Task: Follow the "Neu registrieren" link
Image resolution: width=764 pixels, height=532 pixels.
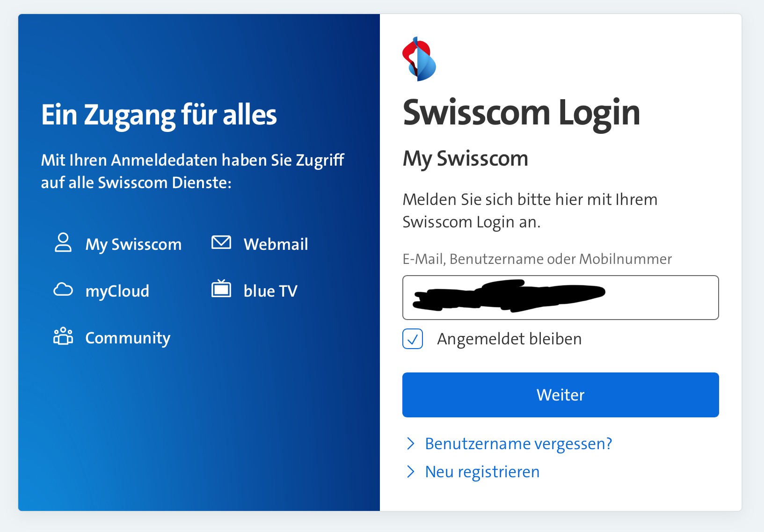Action: (x=482, y=472)
